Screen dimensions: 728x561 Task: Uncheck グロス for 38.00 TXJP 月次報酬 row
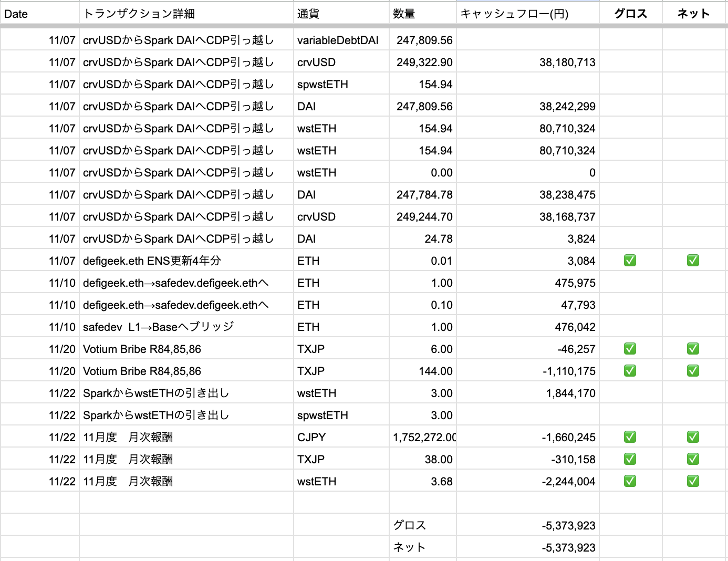pos(630,459)
